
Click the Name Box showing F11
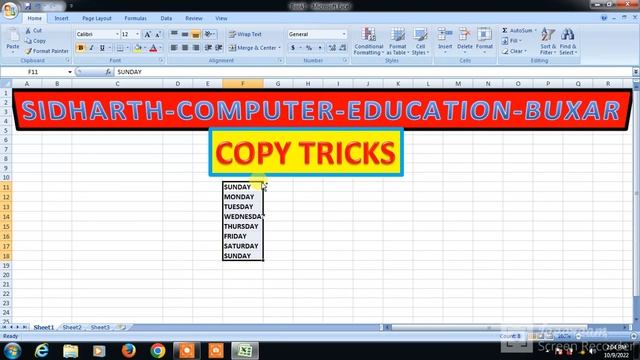pyautogui.click(x=33, y=72)
